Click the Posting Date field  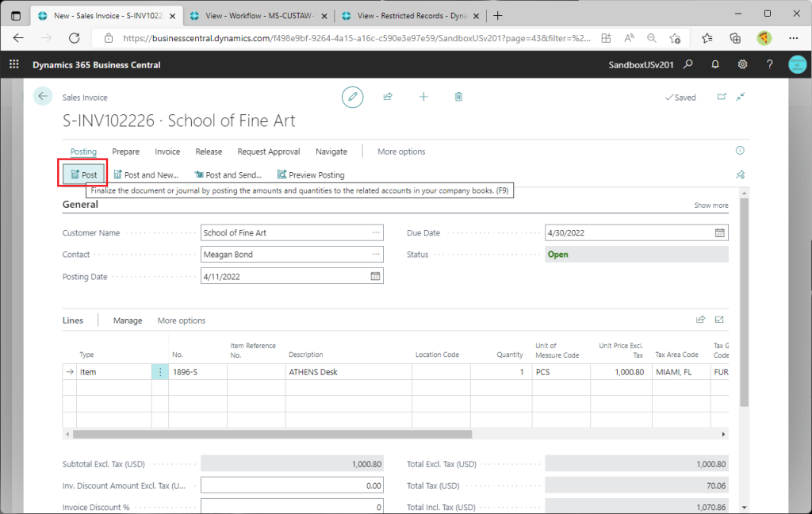(292, 276)
